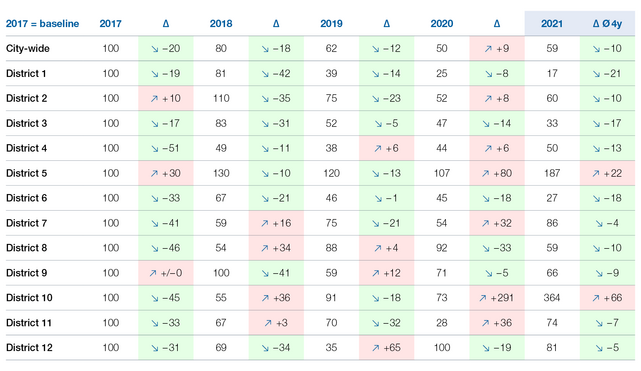This screenshot has width=641, height=371.
Task: Click the District 12 row label
Action: tap(29, 348)
